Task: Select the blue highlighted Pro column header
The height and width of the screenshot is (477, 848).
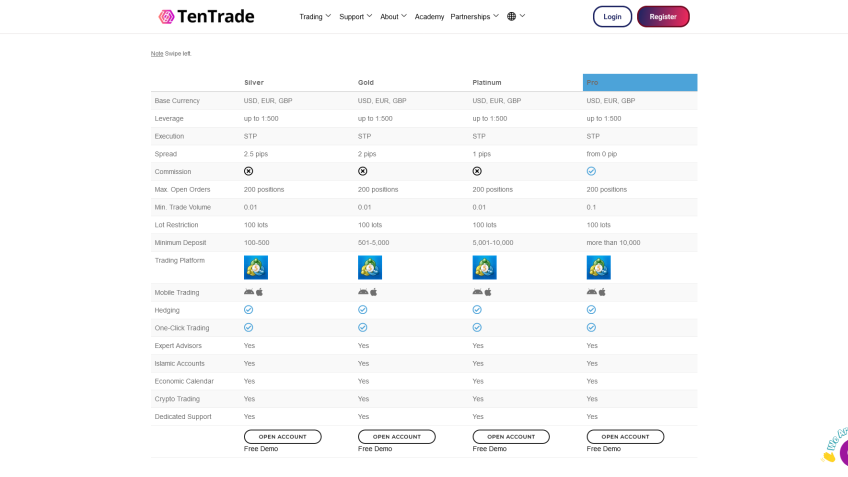Action: tap(640, 82)
